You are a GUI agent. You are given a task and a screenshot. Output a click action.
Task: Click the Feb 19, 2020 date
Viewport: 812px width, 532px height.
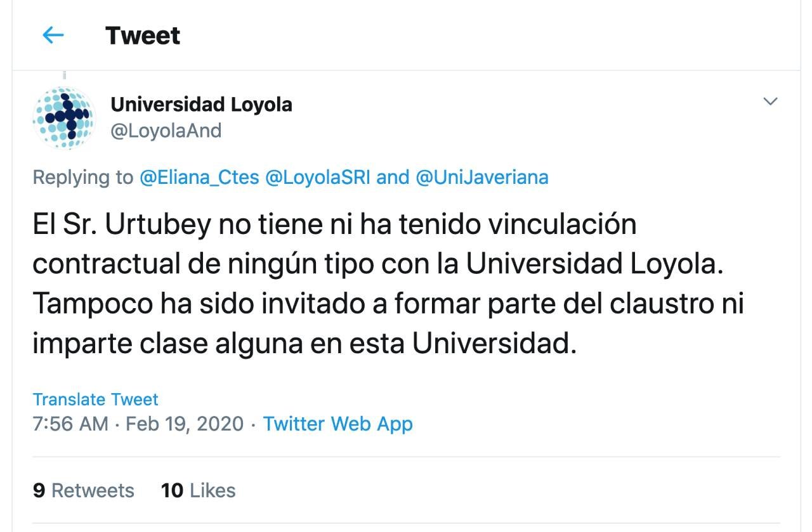pyautogui.click(x=185, y=424)
